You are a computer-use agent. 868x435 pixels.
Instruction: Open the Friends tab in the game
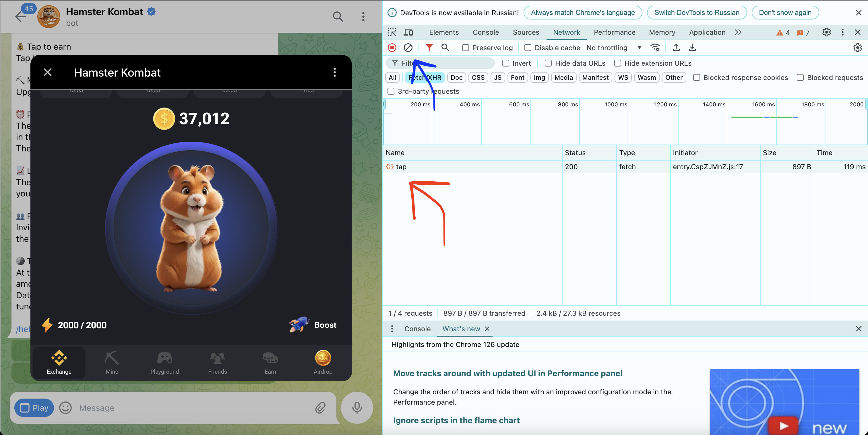pos(217,362)
